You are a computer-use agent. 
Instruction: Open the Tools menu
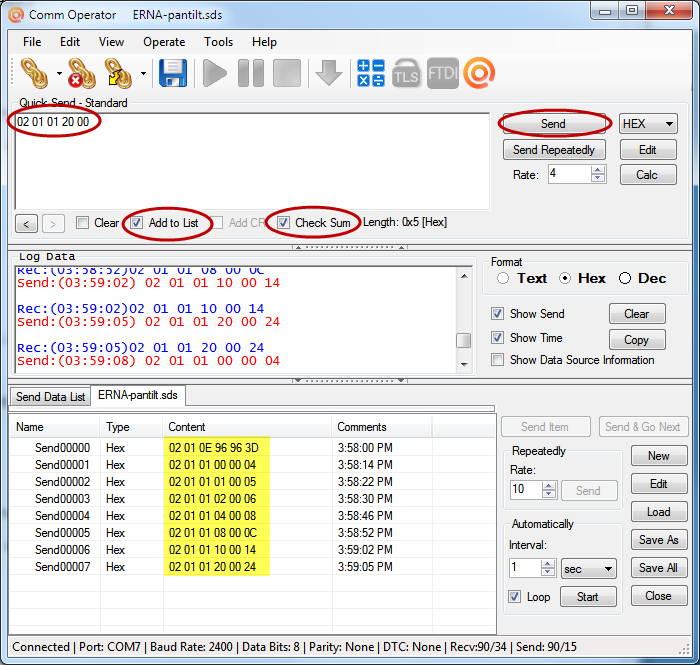pyautogui.click(x=218, y=42)
